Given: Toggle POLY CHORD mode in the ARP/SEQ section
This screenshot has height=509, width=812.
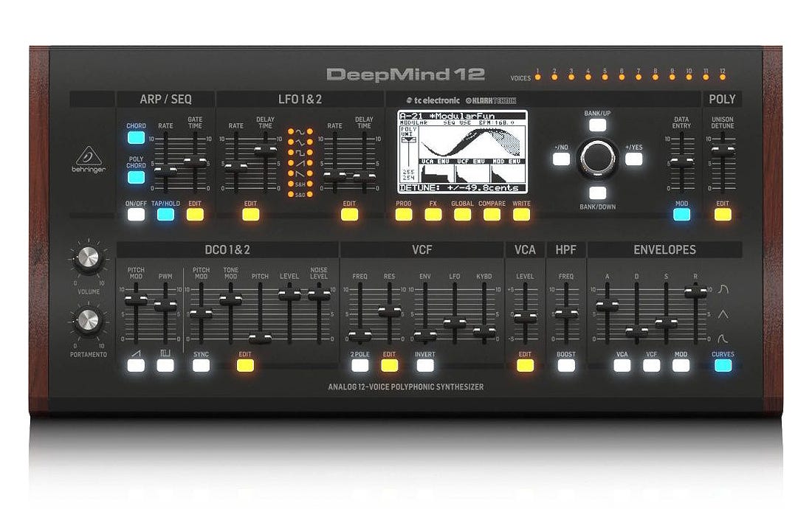Looking at the screenshot, I should pos(135,176).
